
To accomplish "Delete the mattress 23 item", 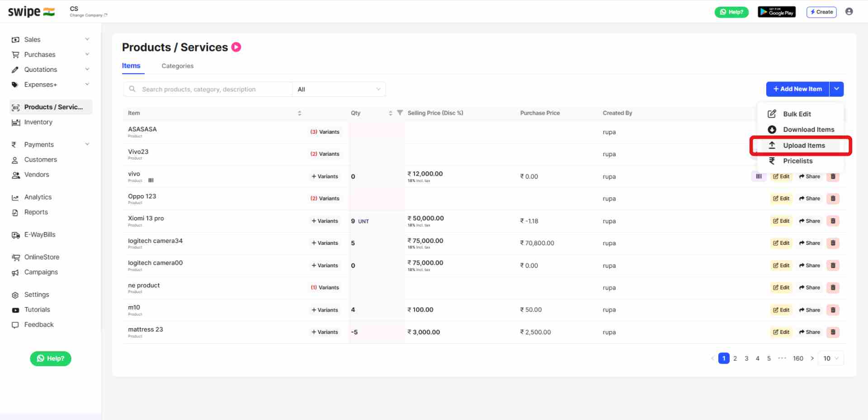I will pos(833,332).
